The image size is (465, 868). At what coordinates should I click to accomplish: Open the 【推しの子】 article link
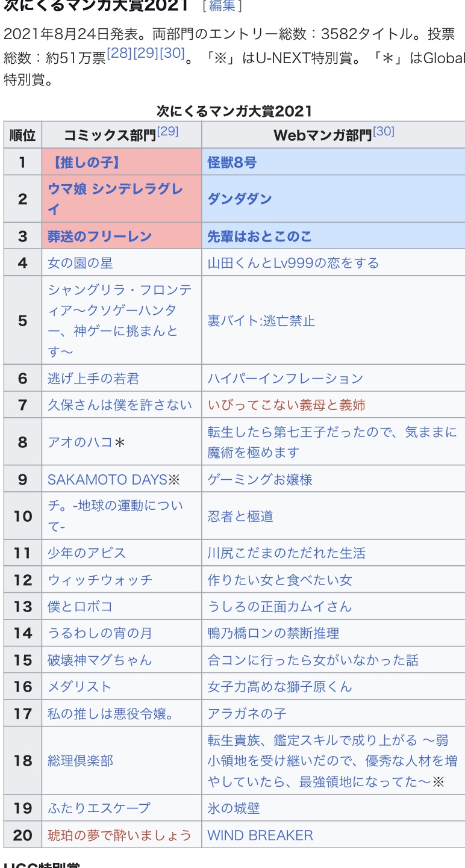pyautogui.click(x=84, y=163)
